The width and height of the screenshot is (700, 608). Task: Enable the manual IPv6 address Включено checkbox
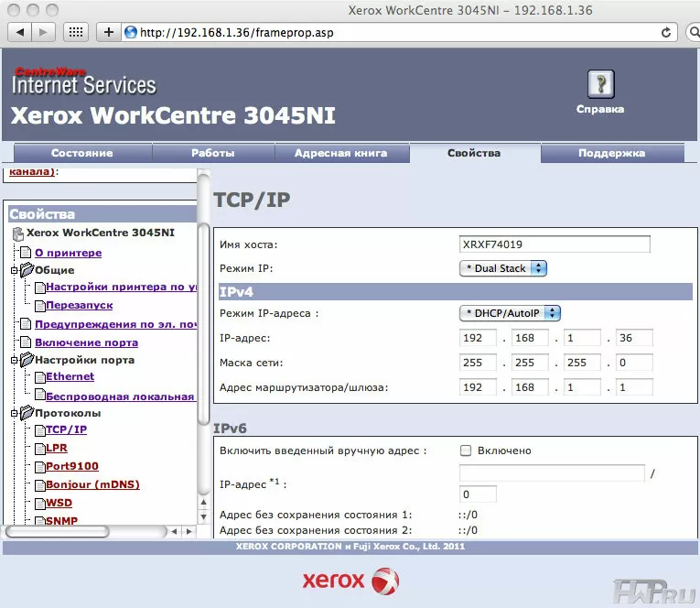465,451
